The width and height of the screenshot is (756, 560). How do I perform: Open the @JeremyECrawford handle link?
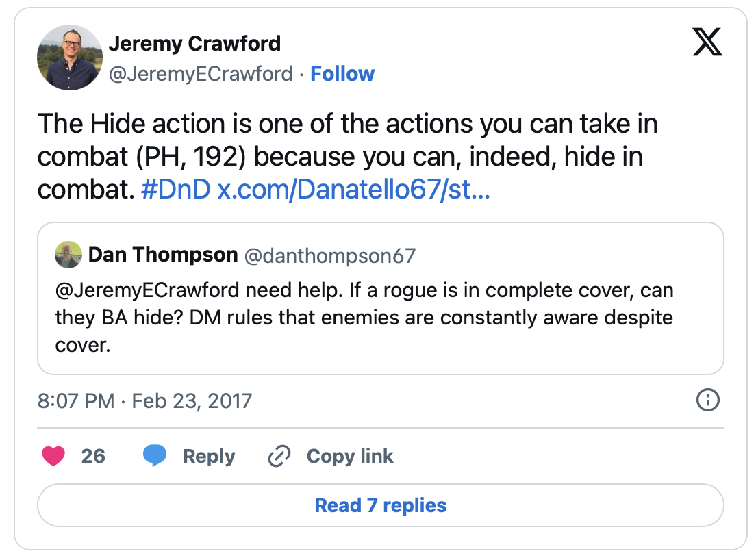coord(201,74)
